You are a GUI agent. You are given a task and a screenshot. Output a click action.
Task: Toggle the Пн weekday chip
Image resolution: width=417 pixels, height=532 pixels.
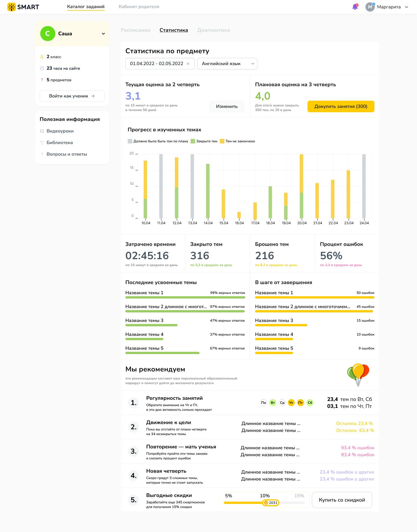(264, 403)
